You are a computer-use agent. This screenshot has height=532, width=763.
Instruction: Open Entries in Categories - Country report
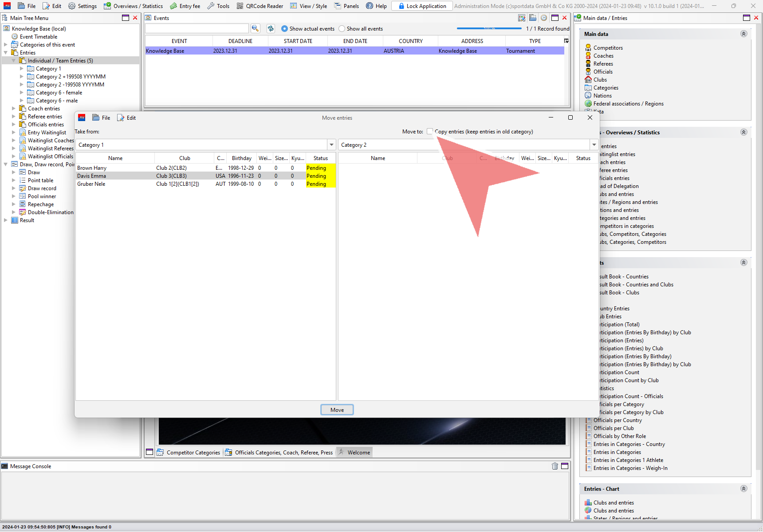tap(629, 444)
